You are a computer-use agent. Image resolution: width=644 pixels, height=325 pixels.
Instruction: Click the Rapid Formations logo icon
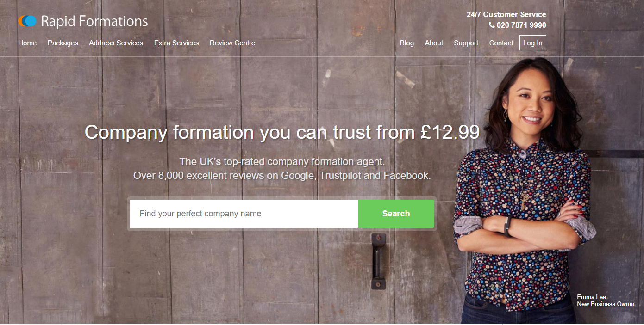pos(27,21)
